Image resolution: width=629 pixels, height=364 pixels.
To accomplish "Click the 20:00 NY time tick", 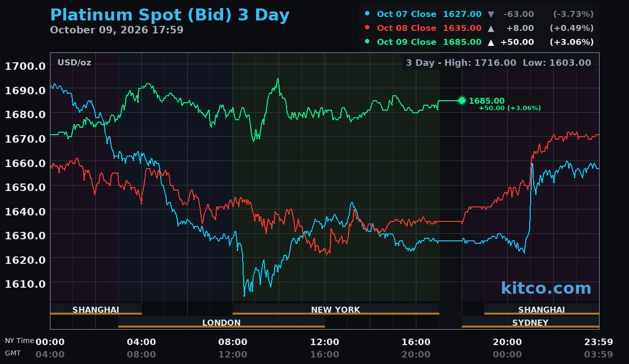I will point(507,342).
